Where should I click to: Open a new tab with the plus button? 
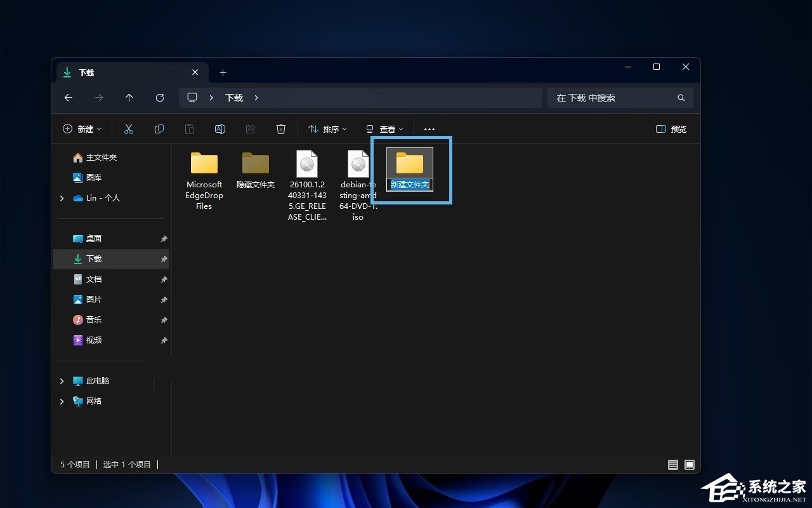(223, 73)
